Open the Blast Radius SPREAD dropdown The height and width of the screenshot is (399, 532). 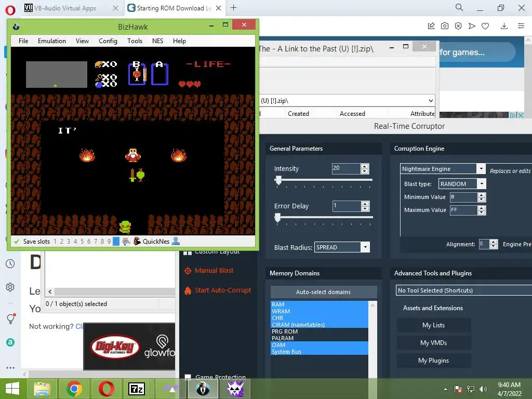click(365, 247)
